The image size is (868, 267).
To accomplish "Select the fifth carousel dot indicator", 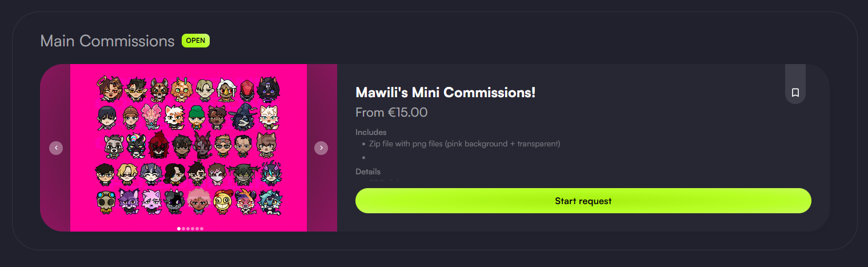I will [197, 229].
